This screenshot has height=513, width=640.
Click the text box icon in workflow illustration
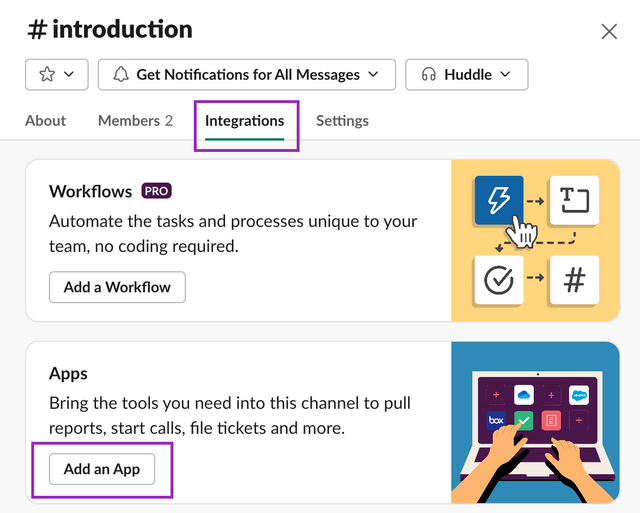pyautogui.click(x=574, y=201)
